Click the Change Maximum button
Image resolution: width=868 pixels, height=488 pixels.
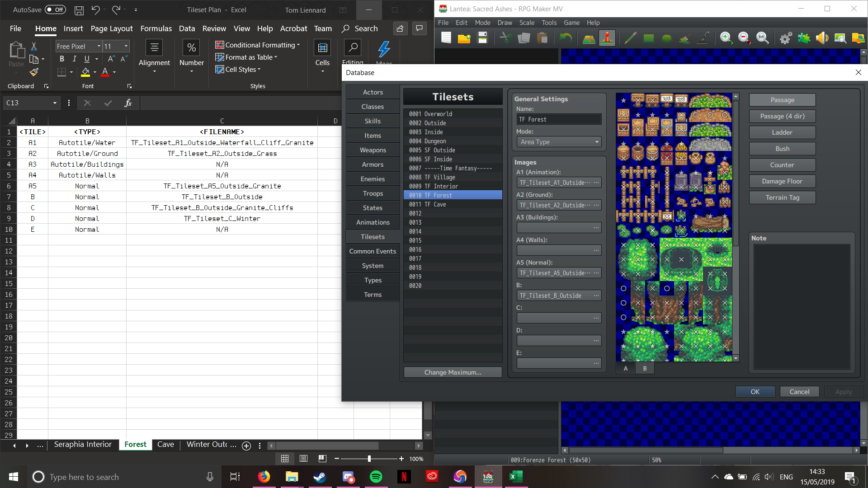453,372
